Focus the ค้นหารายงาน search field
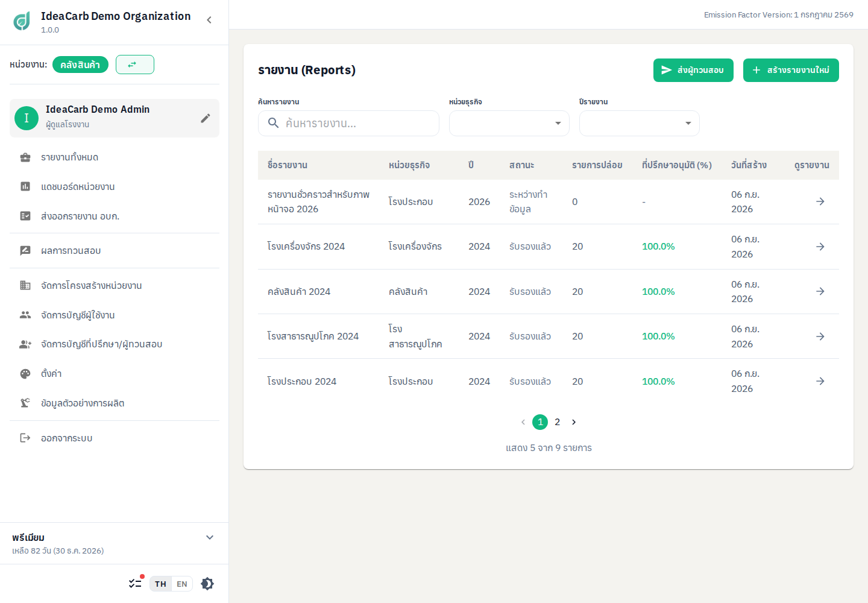The width and height of the screenshot is (868, 603). pyautogui.click(x=348, y=123)
